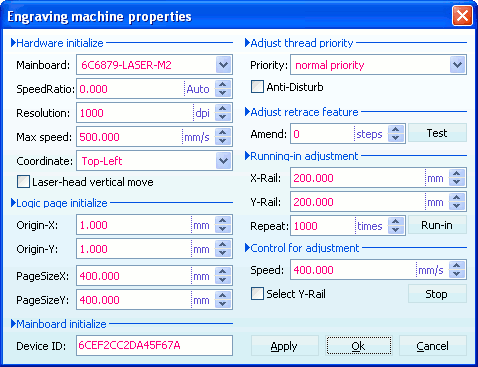
Task: Click the Stop button
Action: 437,294
